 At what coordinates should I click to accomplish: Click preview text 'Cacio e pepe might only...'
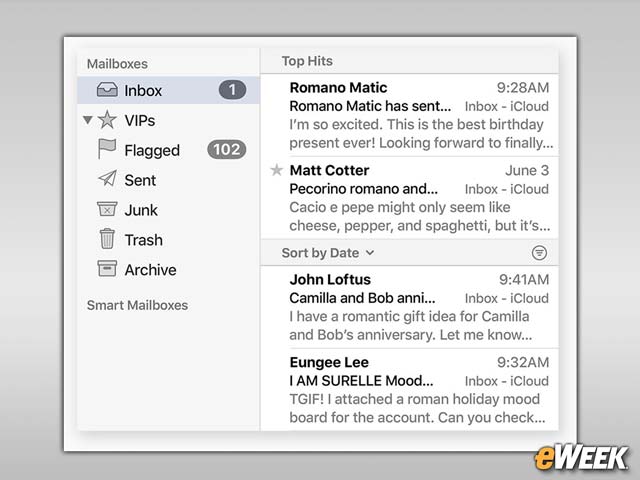420,216
